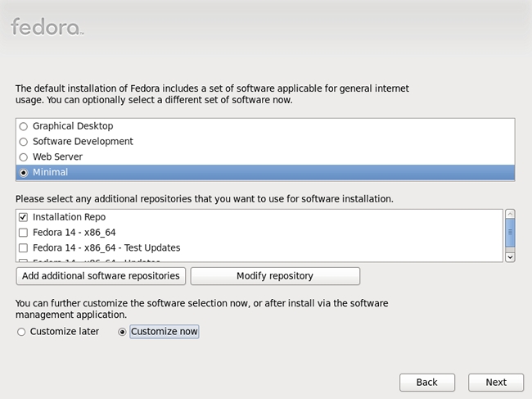This screenshot has width=532, height=399.
Task: Click the 'Software Development' row label
Action: point(83,142)
